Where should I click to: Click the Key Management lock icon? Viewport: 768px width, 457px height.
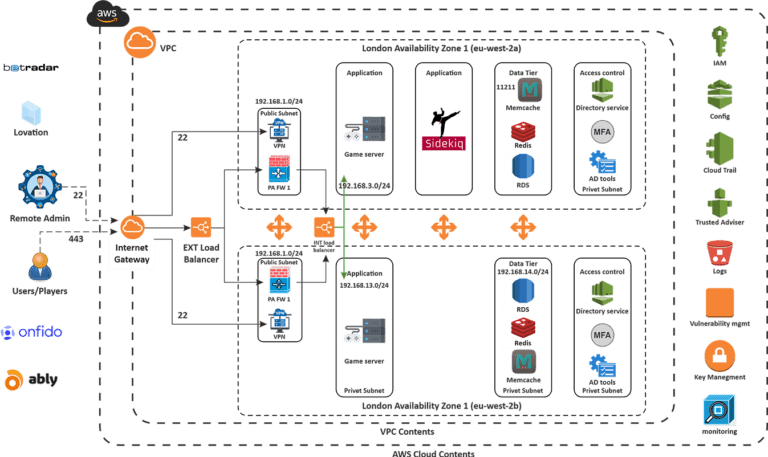click(720, 356)
